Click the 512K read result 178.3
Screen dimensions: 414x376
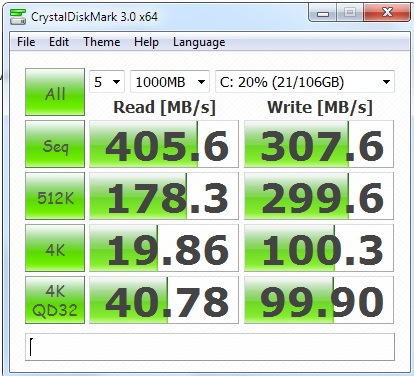pos(164,196)
